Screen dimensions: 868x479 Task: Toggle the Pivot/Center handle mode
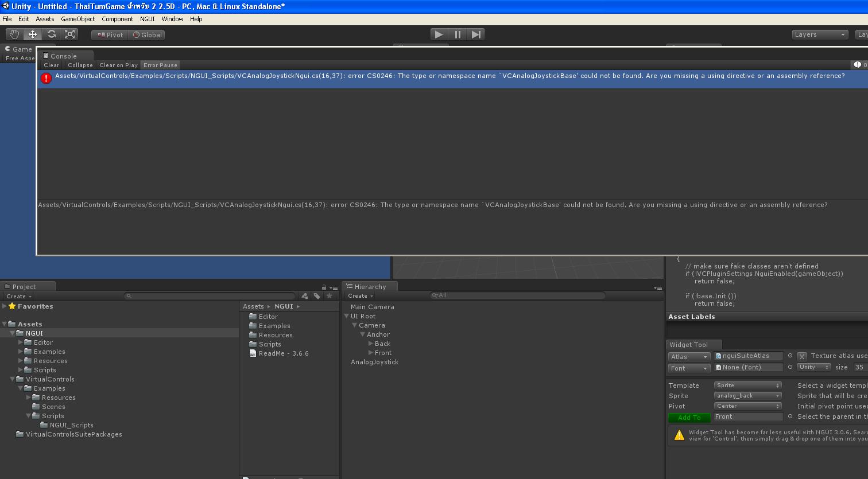[x=110, y=35]
